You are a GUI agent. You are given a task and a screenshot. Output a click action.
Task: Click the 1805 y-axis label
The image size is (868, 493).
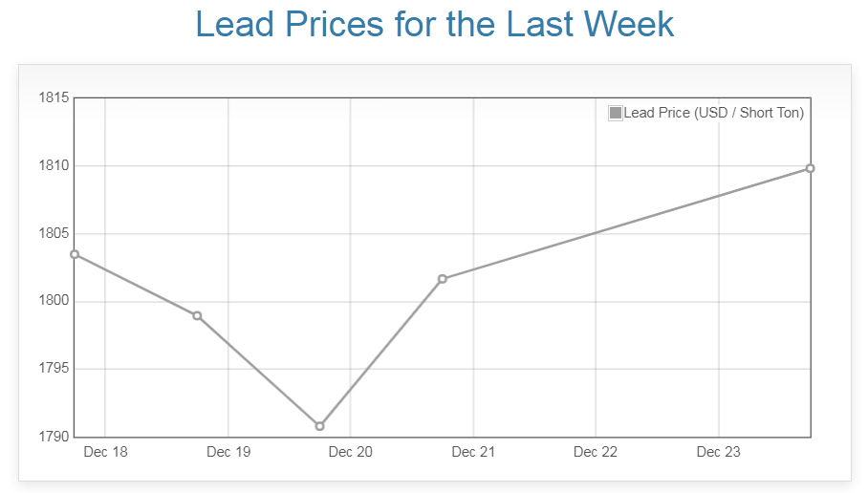coord(53,233)
